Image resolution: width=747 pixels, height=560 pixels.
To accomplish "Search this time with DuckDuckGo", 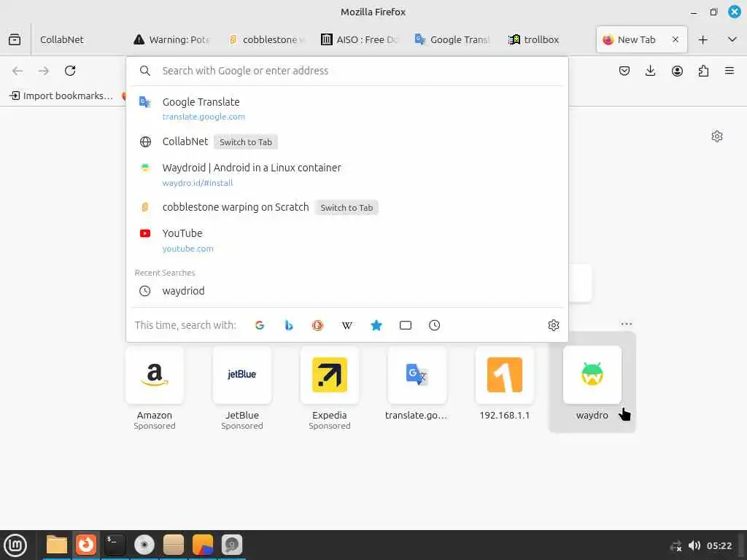I will pyautogui.click(x=318, y=325).
